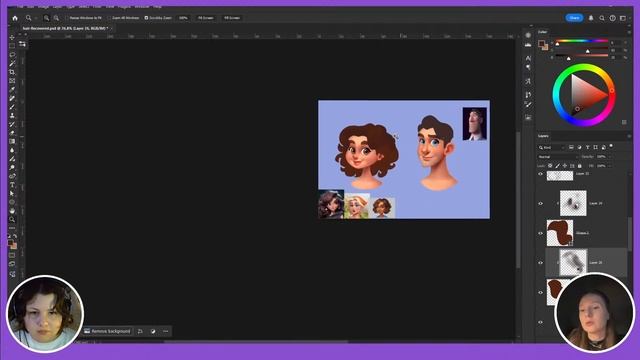Select the Eyedropper tool

(x=12, y=89)
